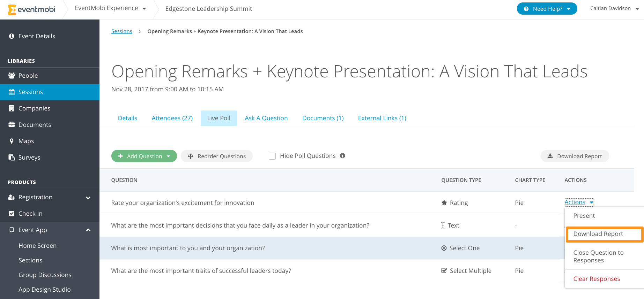This screenshot has height=299, width=644.
Task: Click the Need Help question-mark icon
Action: click(x=526, y=9)
